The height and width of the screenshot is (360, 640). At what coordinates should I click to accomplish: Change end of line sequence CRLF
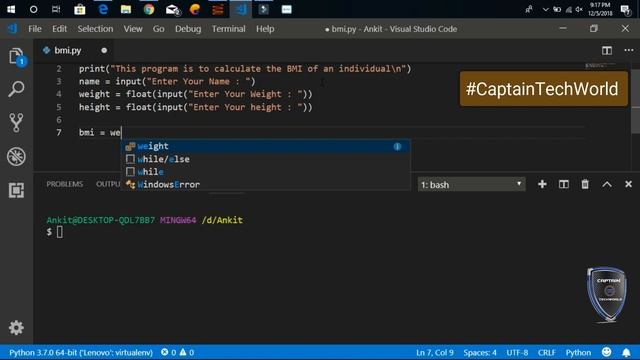tap(547, 352)
